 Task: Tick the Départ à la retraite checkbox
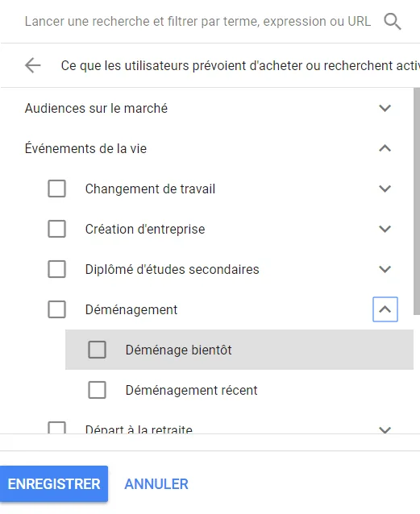click(56, 428)
